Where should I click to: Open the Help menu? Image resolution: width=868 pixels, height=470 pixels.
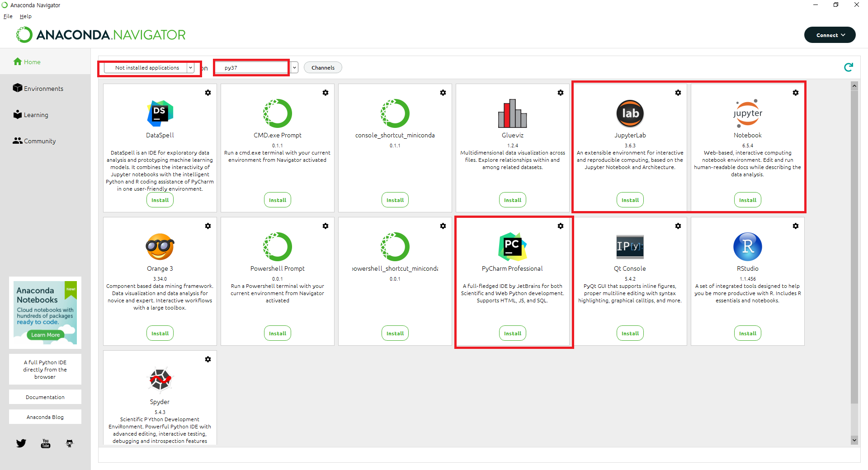click(26, 16)
